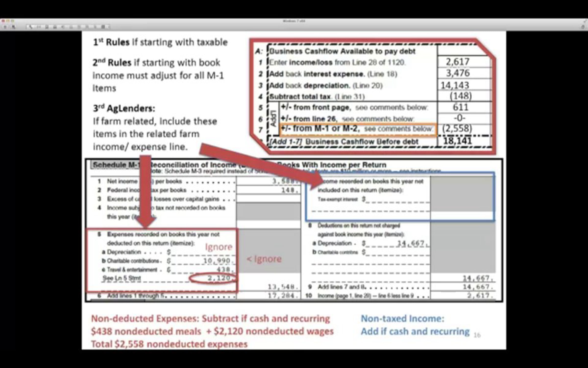This screenshot has height=368, width=588.
Task: Click the suspend icon at toolbar's far left
Action: point(5,27)
